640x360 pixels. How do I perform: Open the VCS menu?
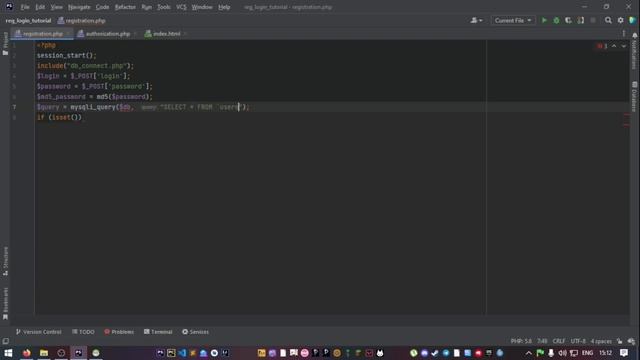pyautogui.click(x=181, y=7)
